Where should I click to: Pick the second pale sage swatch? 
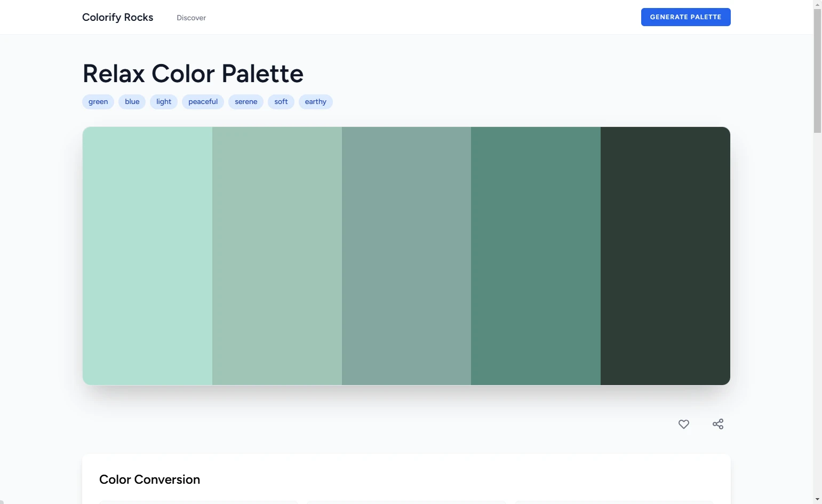(x=277, y=256)
